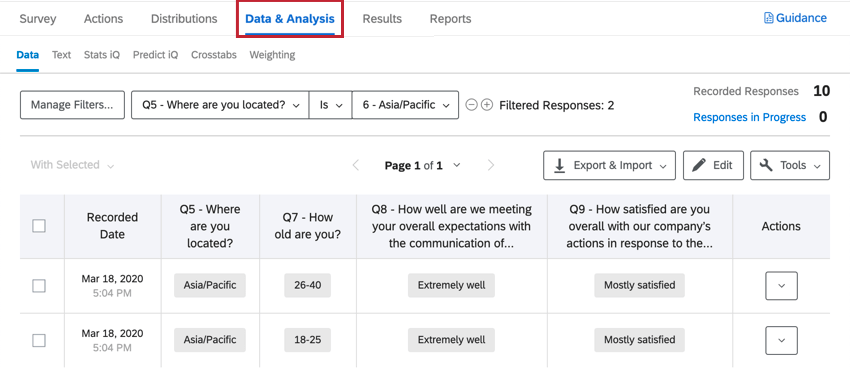850x368 pixels.
Task: Go to next page arrow
Action: coord(491,165)
